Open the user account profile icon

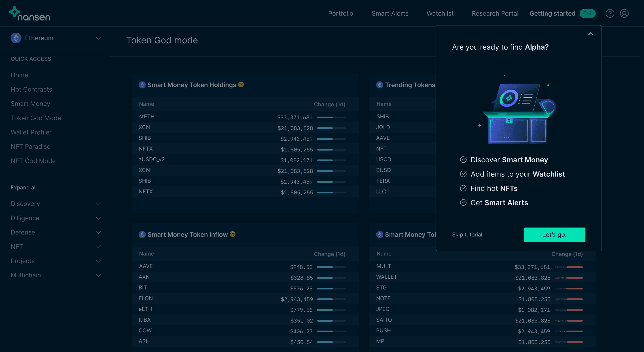click(624, 13)
